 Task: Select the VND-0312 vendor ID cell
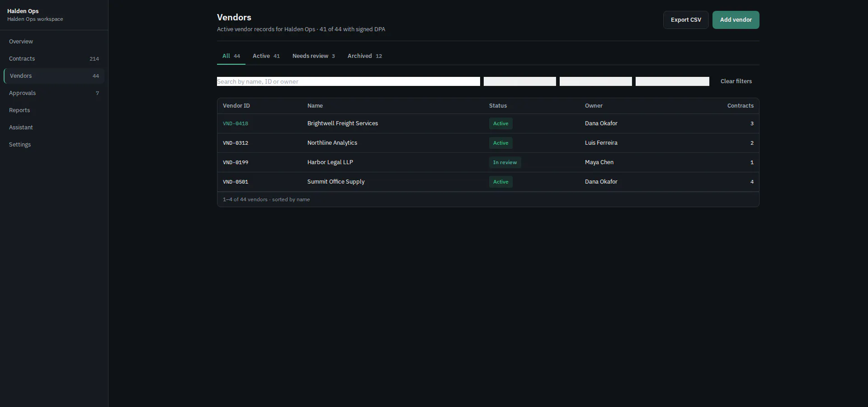[x=236, y=143]
